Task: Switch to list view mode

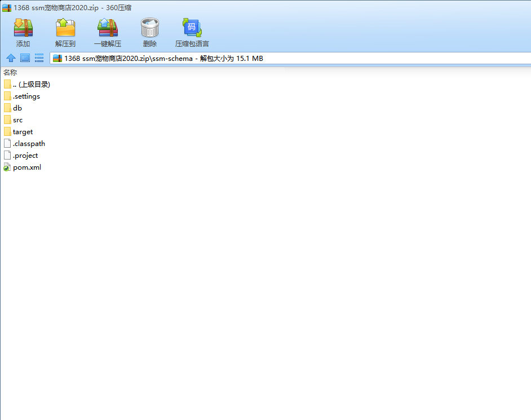Action: click(39, 58)
